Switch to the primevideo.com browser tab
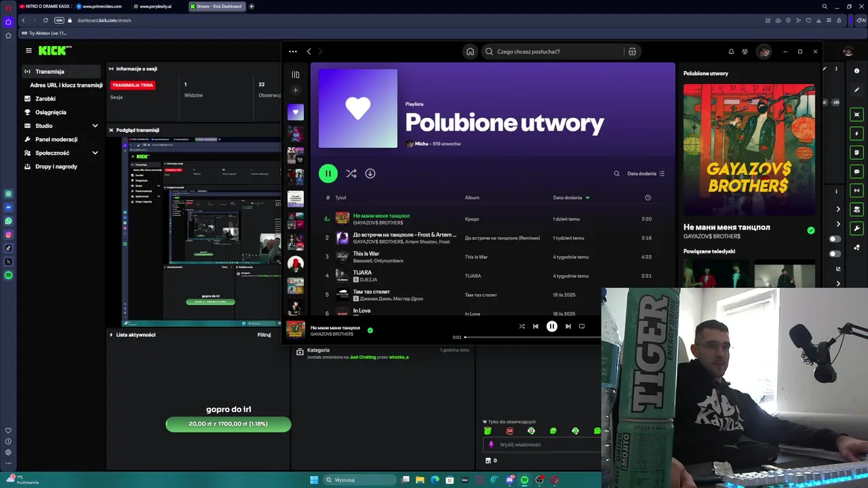The image size is (868, 488). pyautogui.click(x=102, y=6)
